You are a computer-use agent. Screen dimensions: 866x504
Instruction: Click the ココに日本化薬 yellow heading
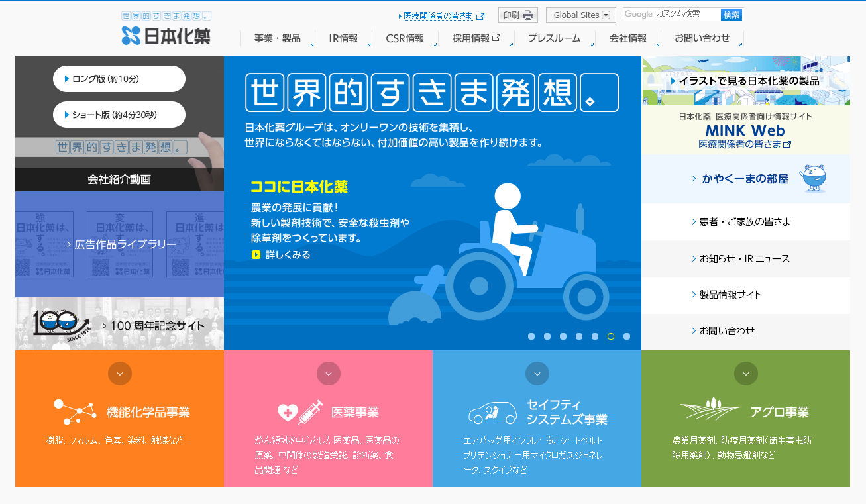pyautogui.click(x=299, y=187)
